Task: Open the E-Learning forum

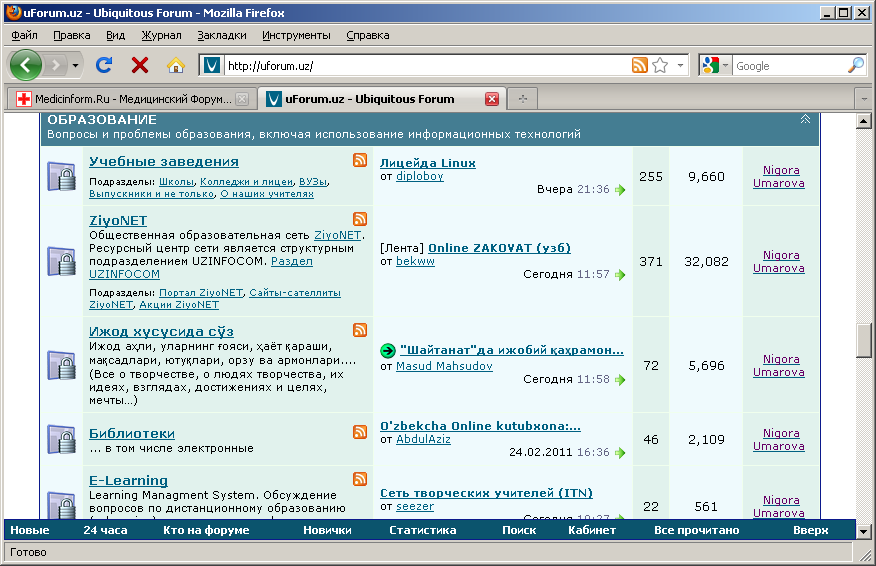Action: 128,481
